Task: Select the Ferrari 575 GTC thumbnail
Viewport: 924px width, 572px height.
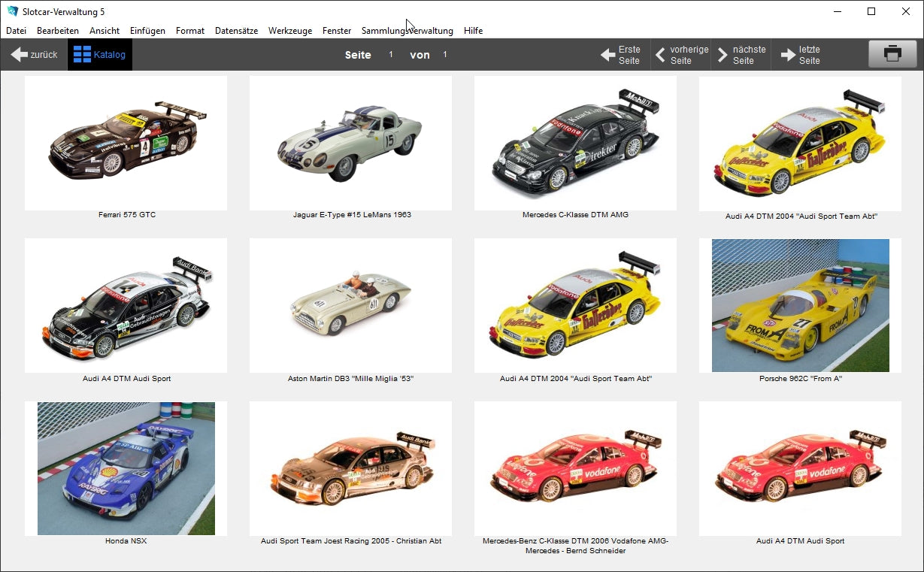Action: click(126, 143)
